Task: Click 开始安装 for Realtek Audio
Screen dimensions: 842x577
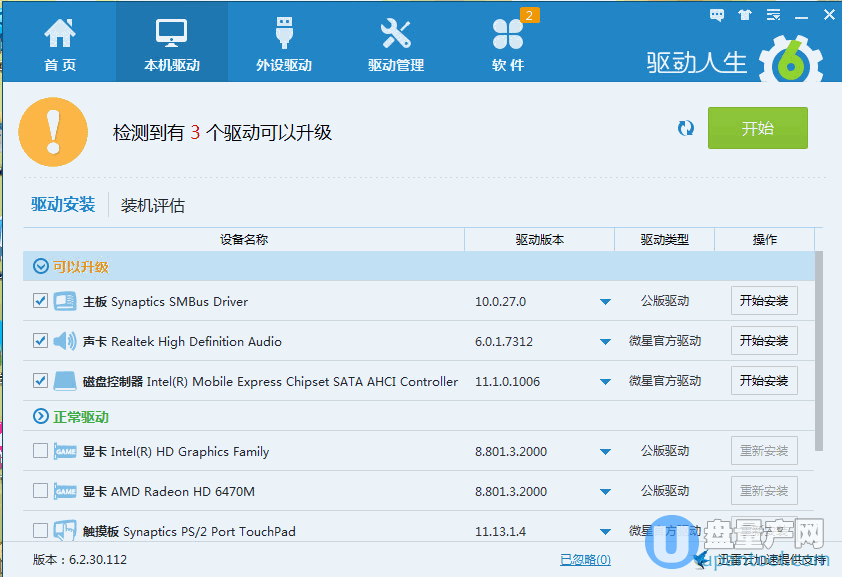Action: pyautogui.click(x=764, y=340)
